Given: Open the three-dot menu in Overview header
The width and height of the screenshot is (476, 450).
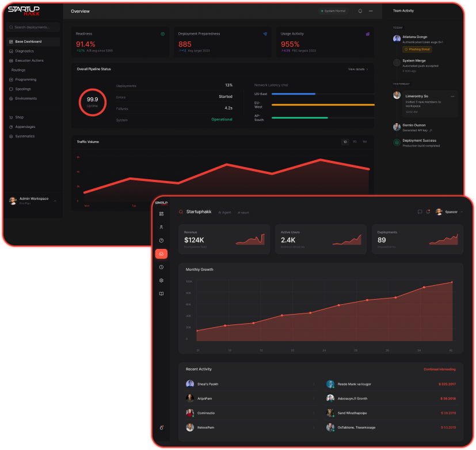Looking at the screenshot, I should tap(371, 11).
